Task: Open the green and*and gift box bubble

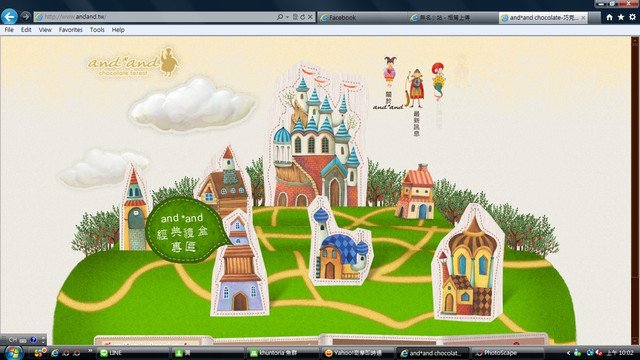Action: (x=184, y=231)
